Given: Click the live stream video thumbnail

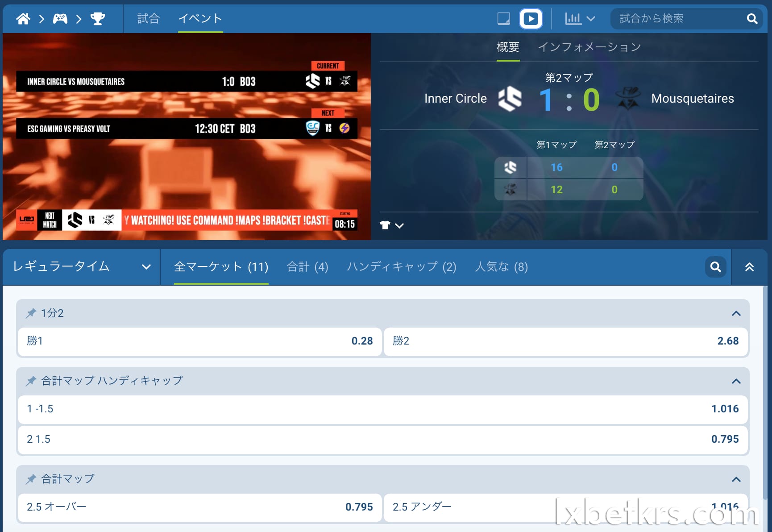Looking at the screenshot, I should [x=187, y=137].
